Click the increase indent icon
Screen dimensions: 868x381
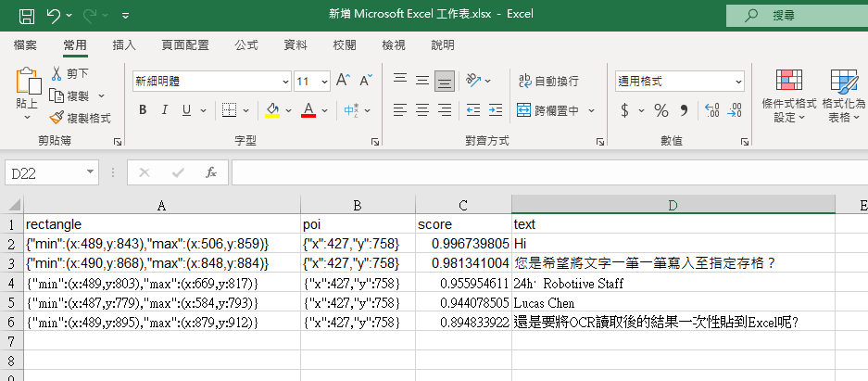496,110
